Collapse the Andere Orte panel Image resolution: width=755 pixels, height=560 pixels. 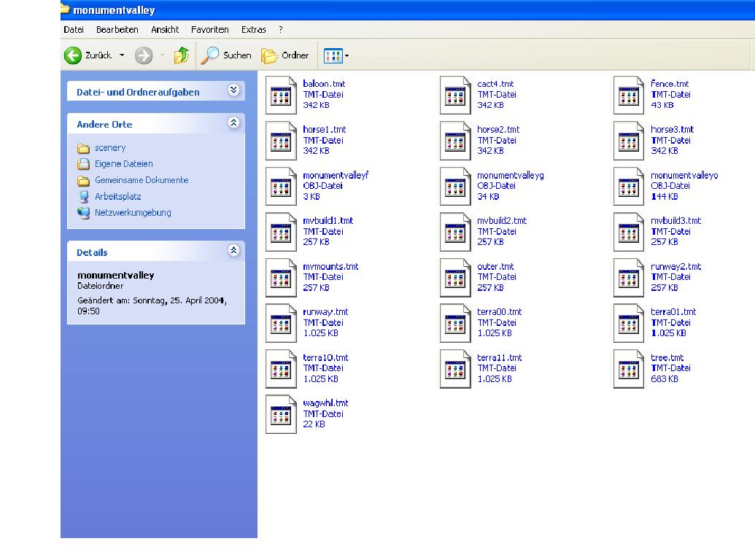pyautogui.click(x=233, y=123)
